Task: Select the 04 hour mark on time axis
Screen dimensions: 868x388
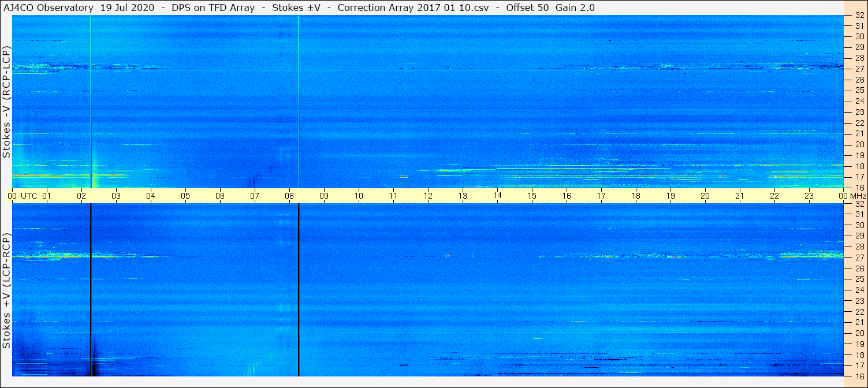Action: [151, 196]
